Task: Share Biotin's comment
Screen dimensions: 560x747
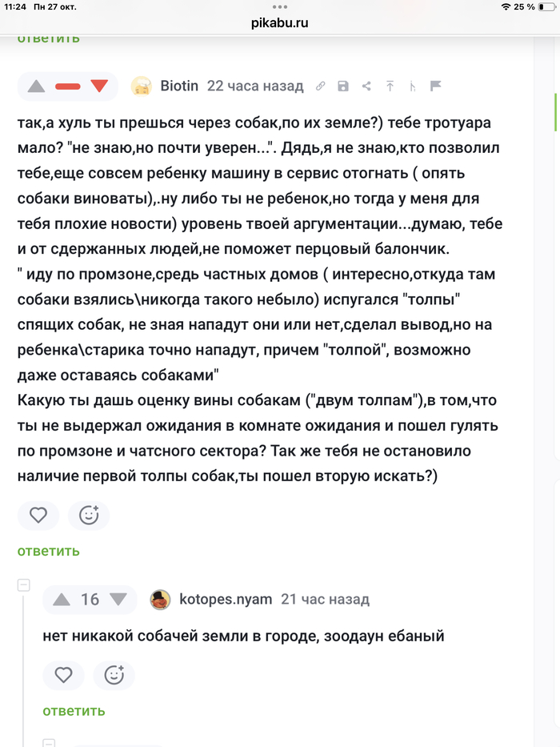Action: pos(366,86)
